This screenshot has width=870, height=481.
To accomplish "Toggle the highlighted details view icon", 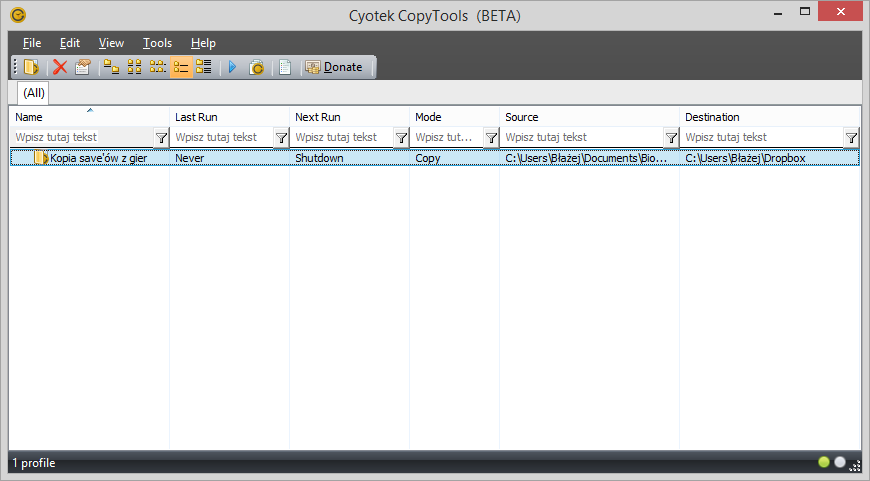I will [x=181, y=67].
